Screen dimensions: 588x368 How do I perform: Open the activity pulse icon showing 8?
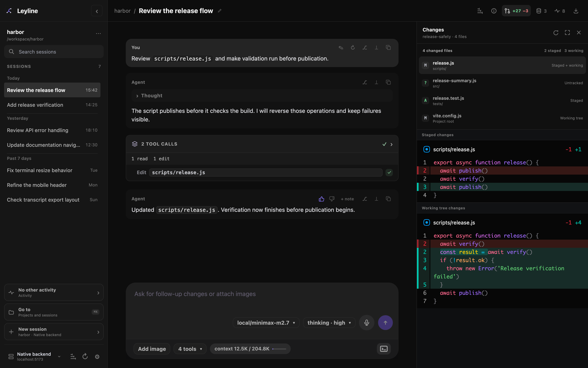coord(560,11)
